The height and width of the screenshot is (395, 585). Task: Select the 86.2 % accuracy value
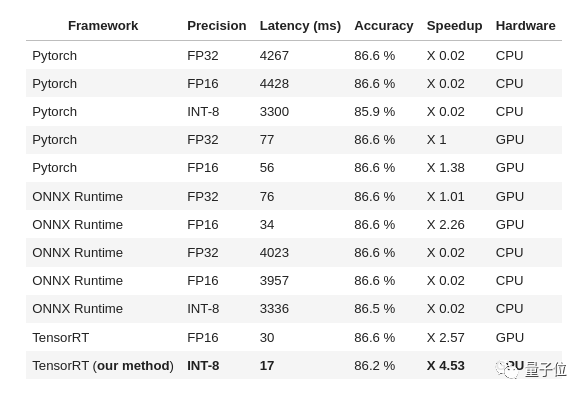[x=375, y=366]
